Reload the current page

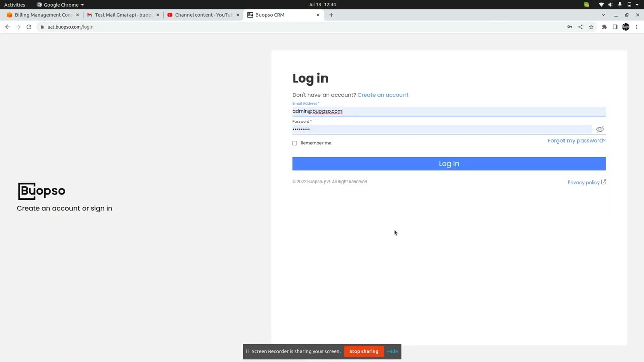click(x=29, y=27)
